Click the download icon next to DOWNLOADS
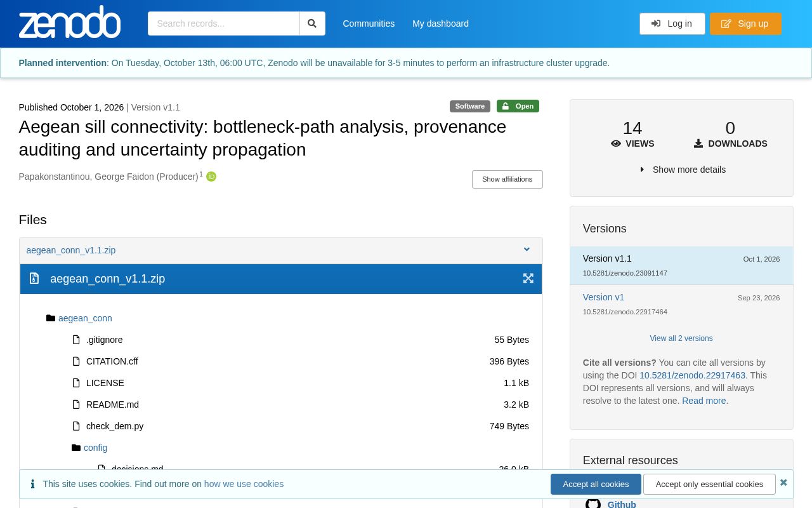This screenshot has width=812, height=508. point(698,144)
